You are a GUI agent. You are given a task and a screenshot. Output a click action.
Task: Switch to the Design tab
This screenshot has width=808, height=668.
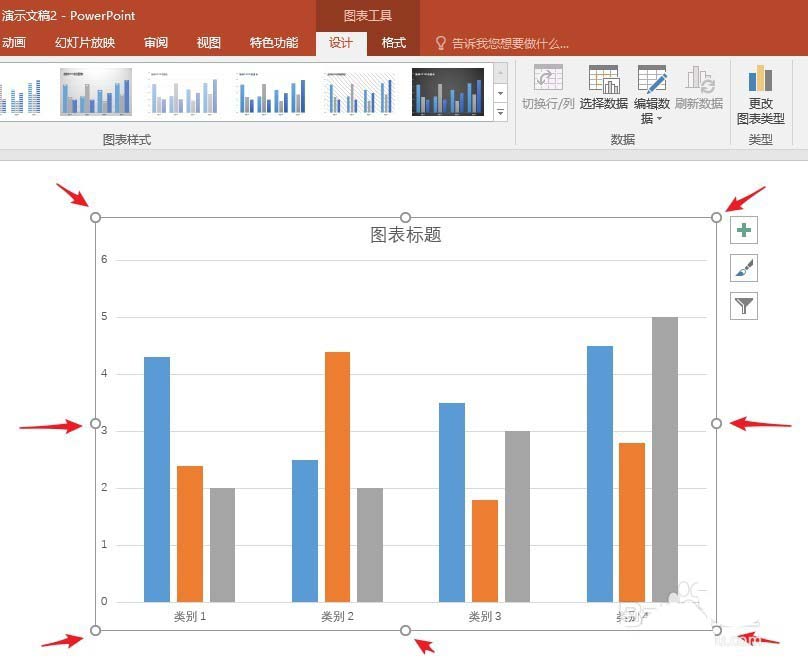[x=341, y=43]
